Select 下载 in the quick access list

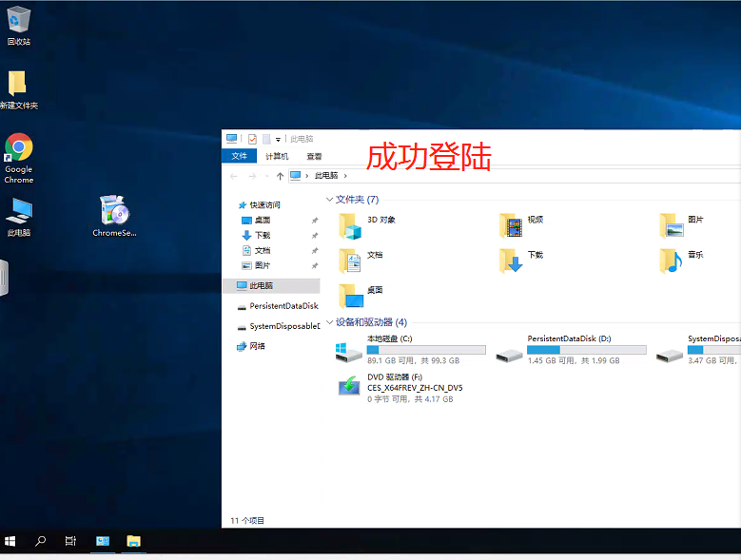pyautogui.click(x=263, y=235)
